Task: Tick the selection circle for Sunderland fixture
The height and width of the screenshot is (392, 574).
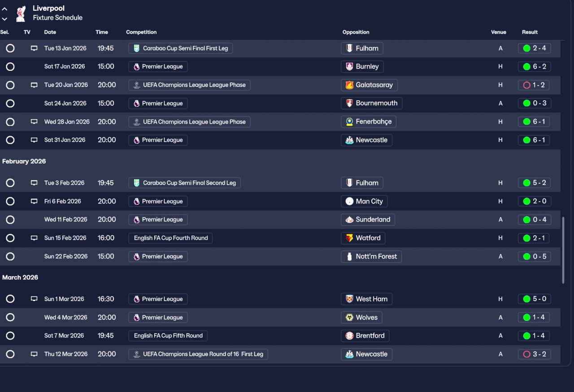Action: [x=10, y=220]
